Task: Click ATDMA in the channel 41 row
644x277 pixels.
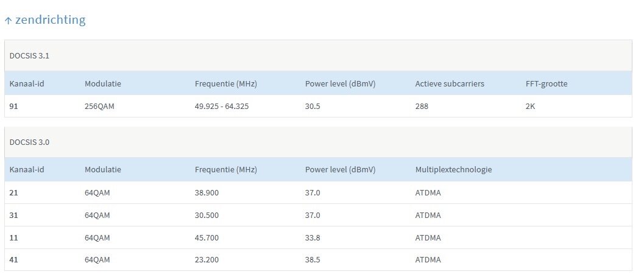Action: (x=428, y=260)
